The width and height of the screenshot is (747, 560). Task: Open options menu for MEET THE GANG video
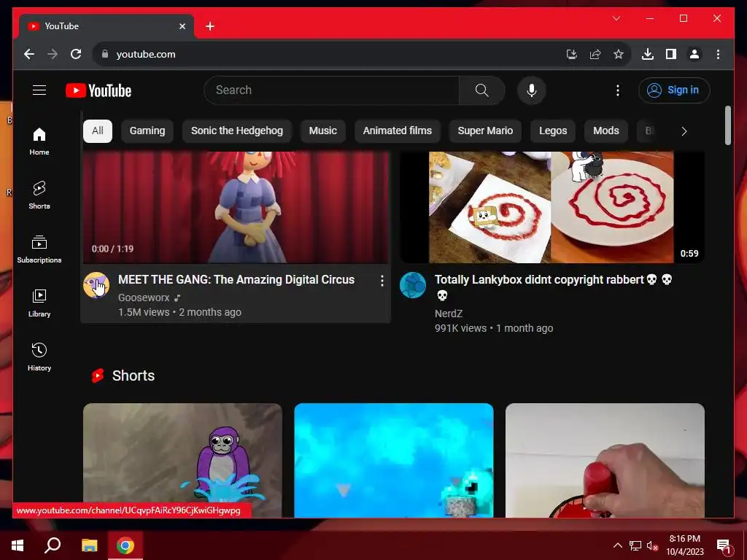pyautogui.click(x=382, y=281)
